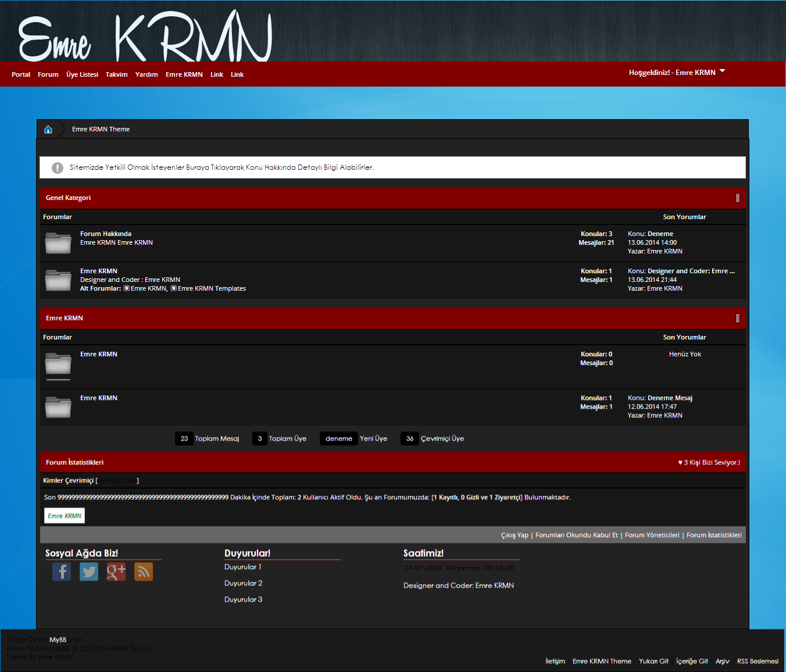Open the Emre KRMN Templates subforum
Screen dimensions: 786x672
point(212,288)
